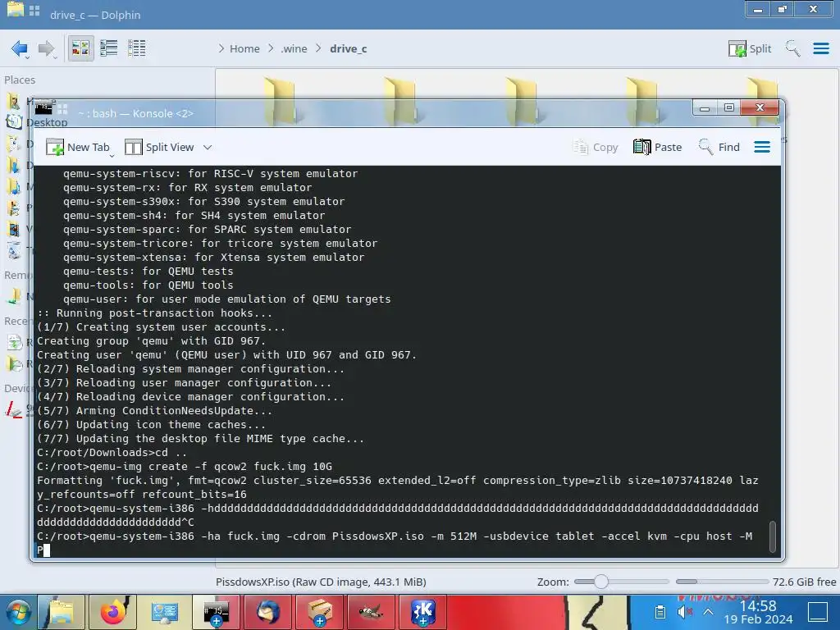Screen dimensions: 840x630
Task: Click status bar text PissdowsXP.iso
Action: click(321, 582)
